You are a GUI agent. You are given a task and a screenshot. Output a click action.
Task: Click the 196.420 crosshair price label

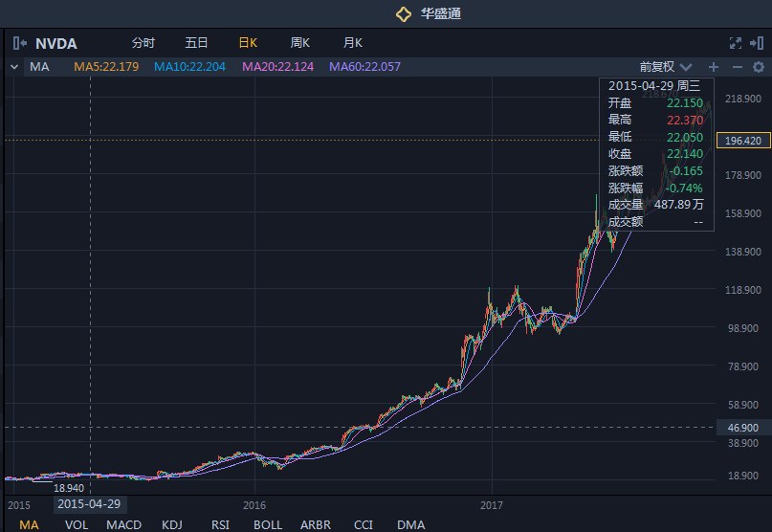point(743,141)
